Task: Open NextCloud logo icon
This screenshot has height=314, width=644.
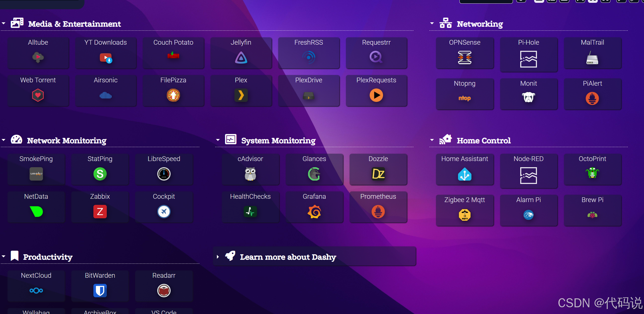Action: pyautogui.click(x=36, y=291)
